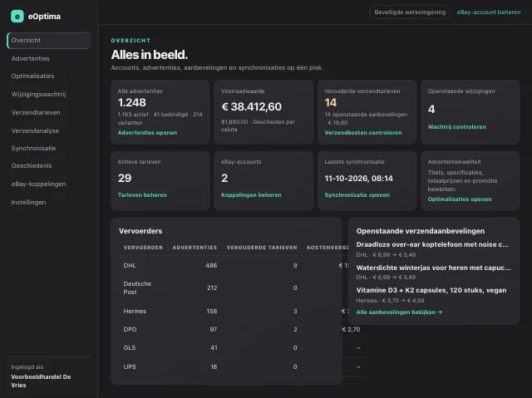Open the eBay-account beheren link

[489, 12]
